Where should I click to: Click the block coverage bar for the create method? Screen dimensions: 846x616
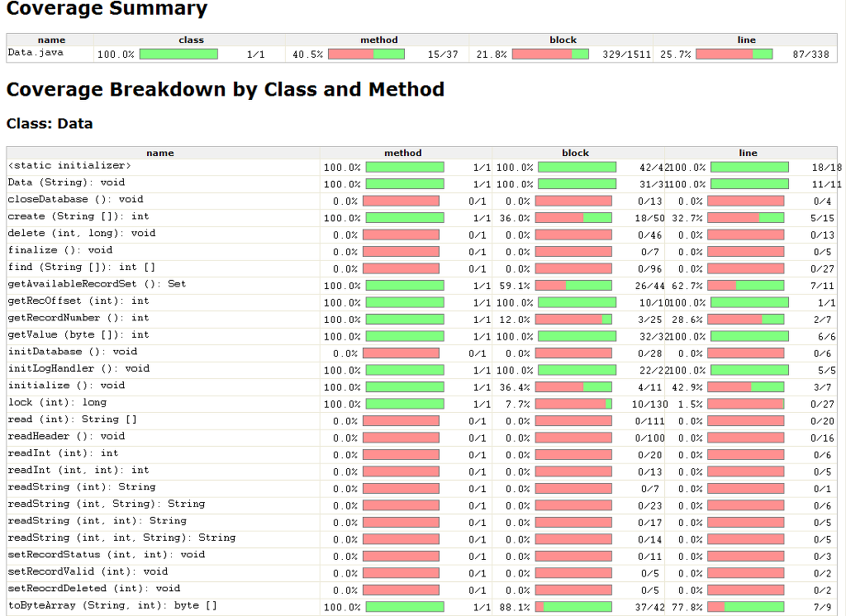click(573, 218)
